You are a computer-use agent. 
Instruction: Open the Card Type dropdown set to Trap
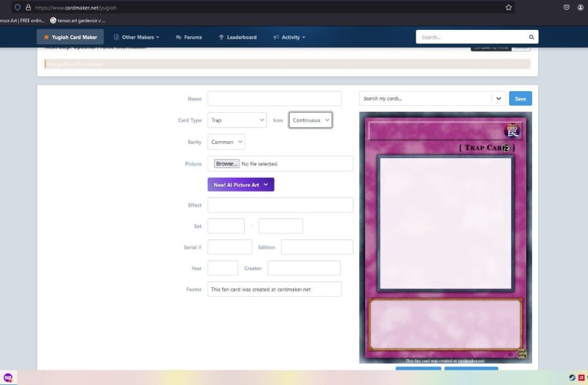click(237, 120)
